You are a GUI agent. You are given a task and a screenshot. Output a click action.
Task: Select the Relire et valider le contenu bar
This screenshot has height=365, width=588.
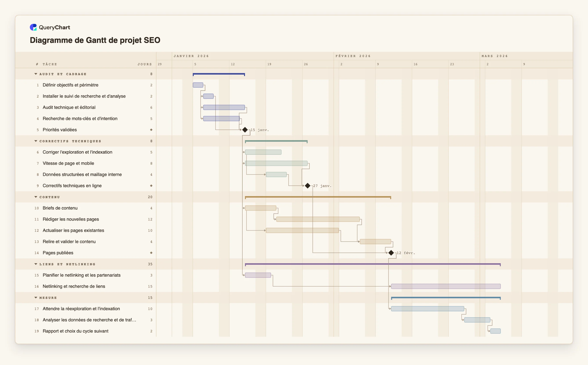(375, 242)
